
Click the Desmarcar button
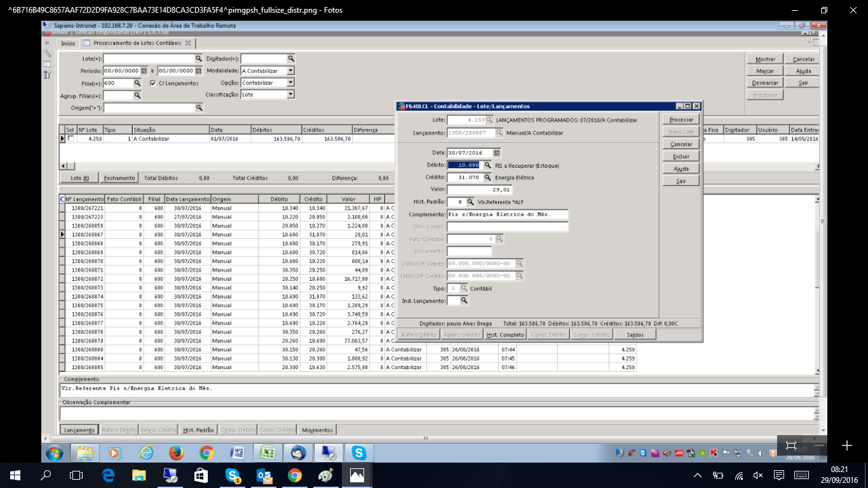pyautogui.click(x=765, y=83)
